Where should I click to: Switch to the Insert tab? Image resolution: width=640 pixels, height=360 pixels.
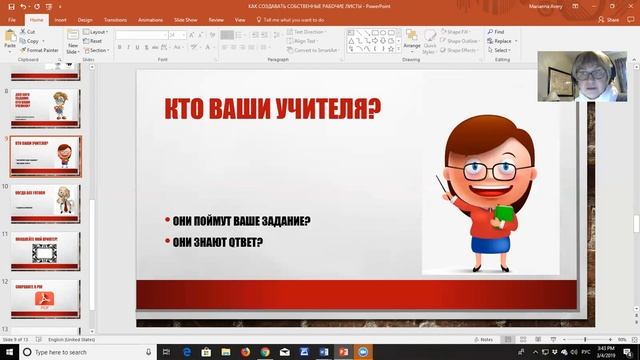pos(60,20)
